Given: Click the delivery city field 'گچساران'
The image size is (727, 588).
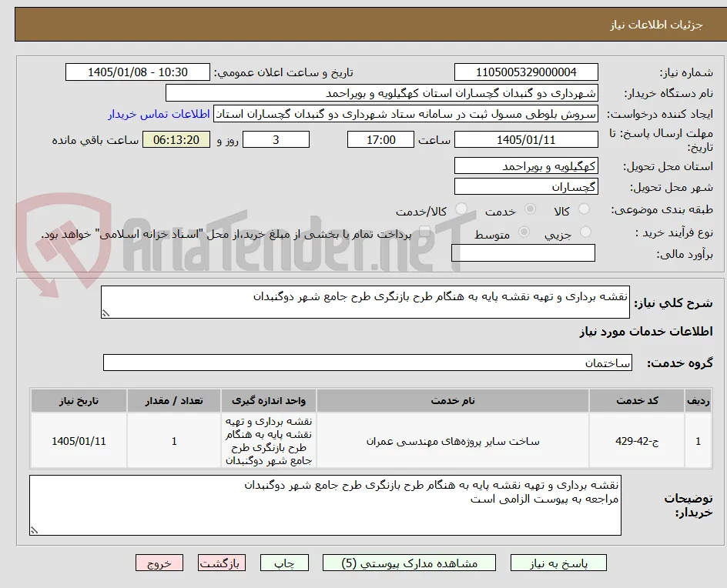Looking at the screenshot, I should (x=526, y=187).
